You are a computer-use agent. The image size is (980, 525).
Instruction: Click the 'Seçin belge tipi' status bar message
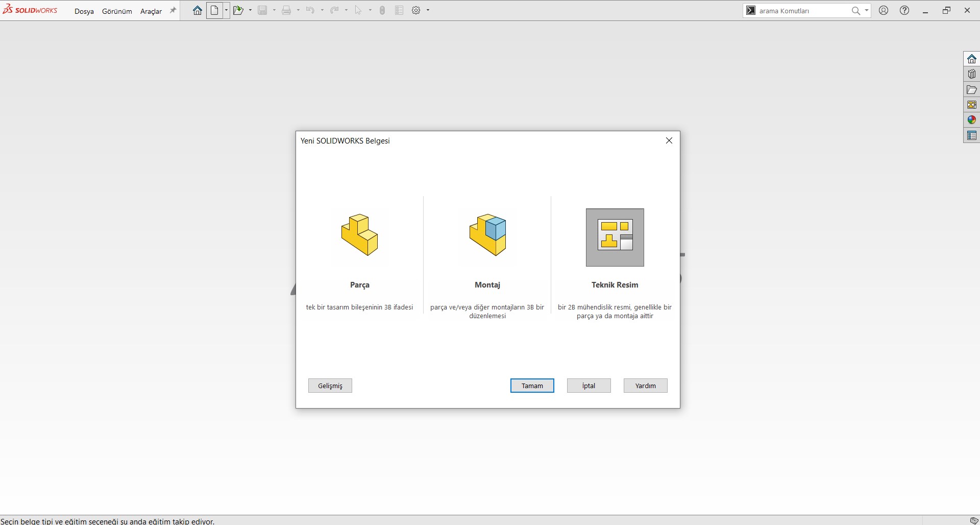[x=108, y=521]
